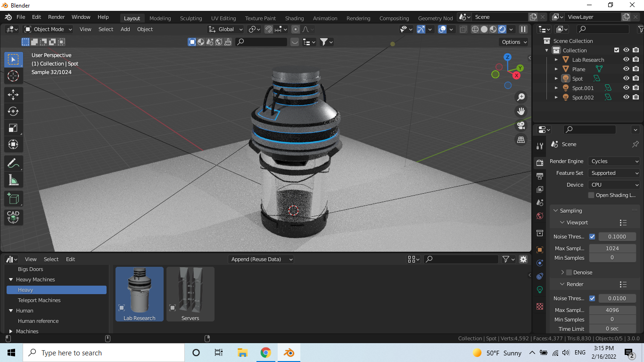Hide the Plane object in viewport
This screenshot has width=644, height=362.
(x=626, y=69)
